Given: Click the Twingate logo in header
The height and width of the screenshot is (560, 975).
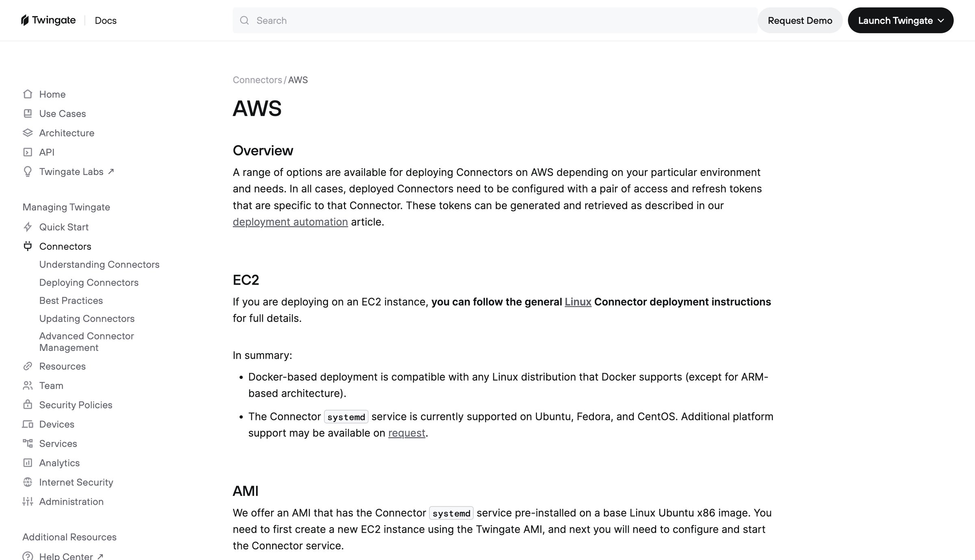Looking at the screenshot, I should (x=48, y=20).
